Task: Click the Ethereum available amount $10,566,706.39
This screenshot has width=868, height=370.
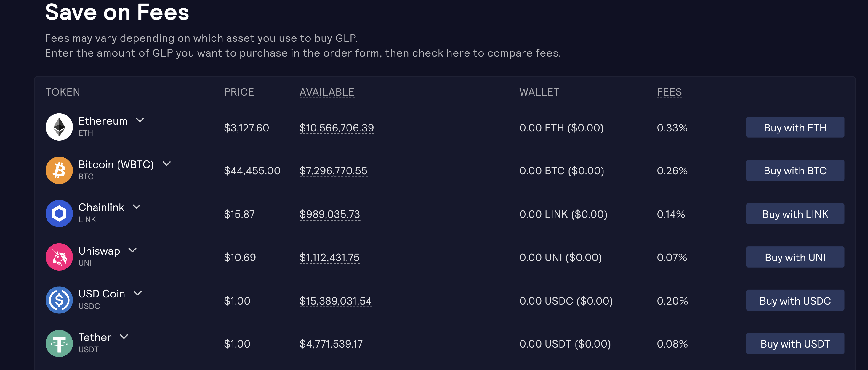Action: click(x=336, y=128)
